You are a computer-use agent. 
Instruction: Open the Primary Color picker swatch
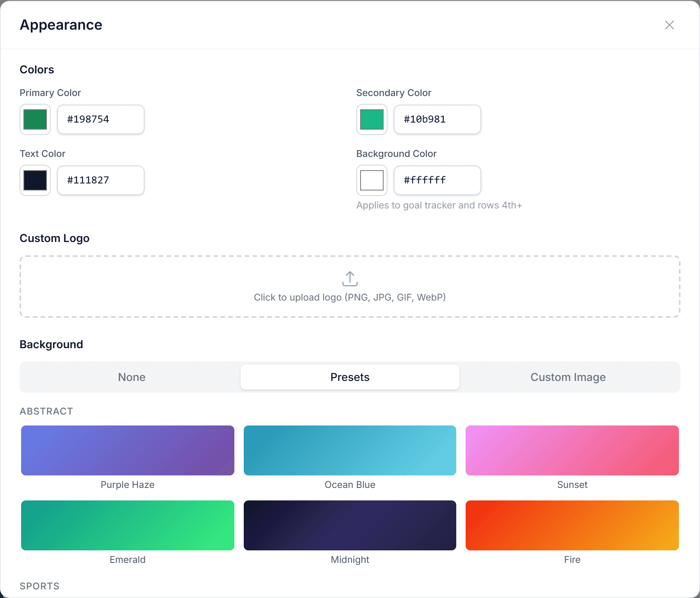[x=35, y=119]
